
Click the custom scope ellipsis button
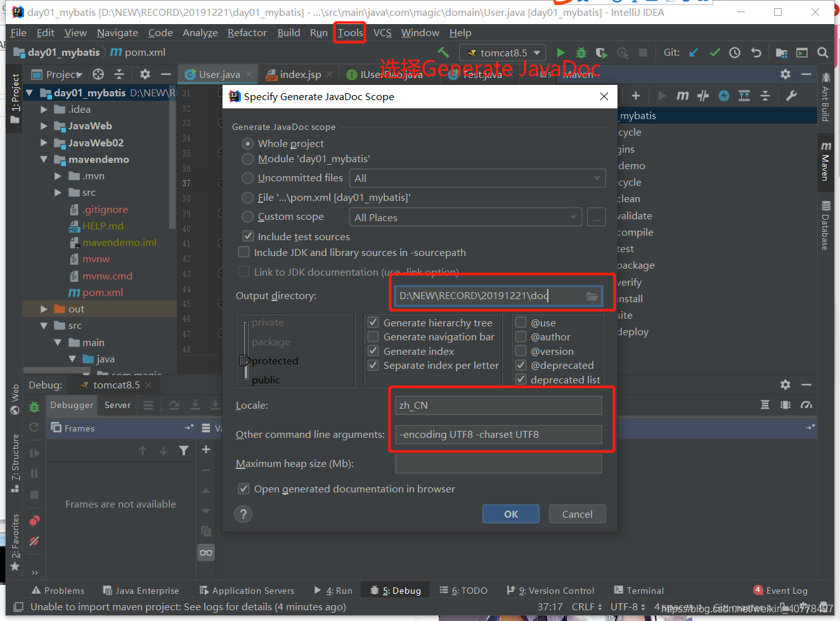pyautogui.click(x=596, y=217)
